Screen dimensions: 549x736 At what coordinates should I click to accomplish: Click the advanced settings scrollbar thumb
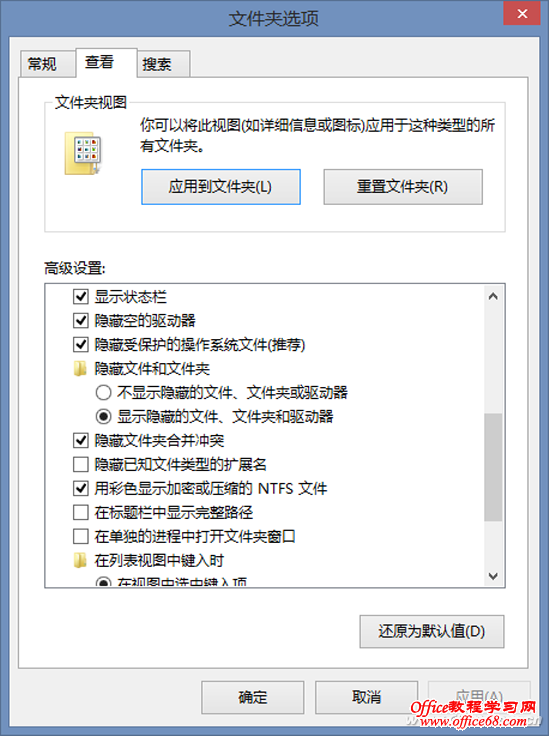(x=493, y=467)
